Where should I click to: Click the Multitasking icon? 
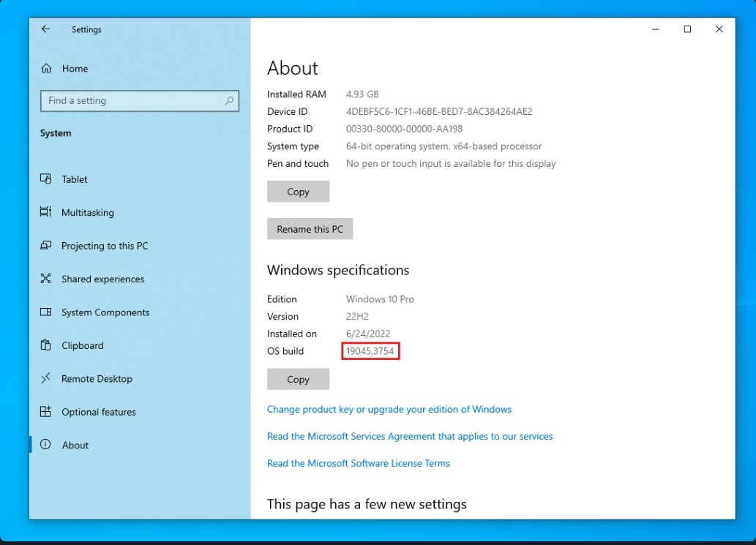[x=46, y=212]
